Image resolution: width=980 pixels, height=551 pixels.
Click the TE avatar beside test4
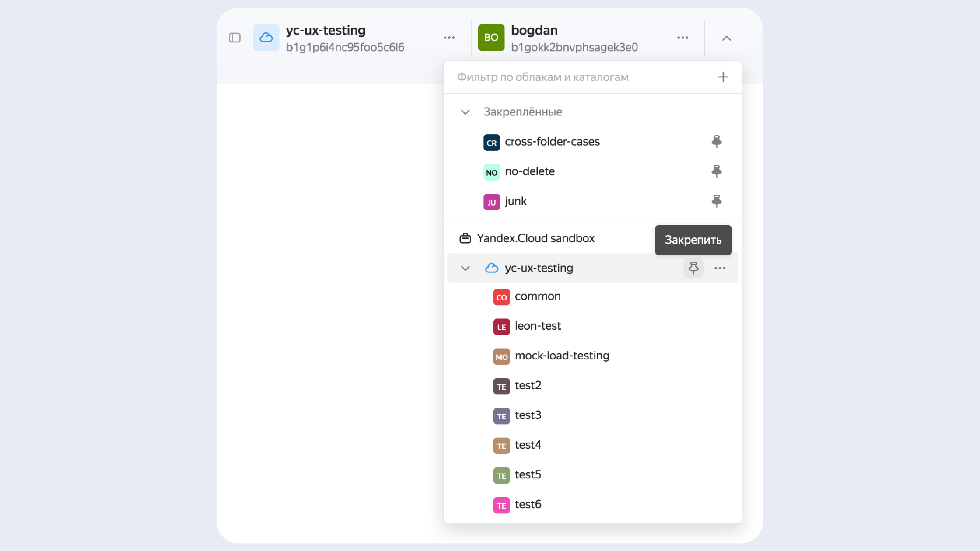click(502, 446)
